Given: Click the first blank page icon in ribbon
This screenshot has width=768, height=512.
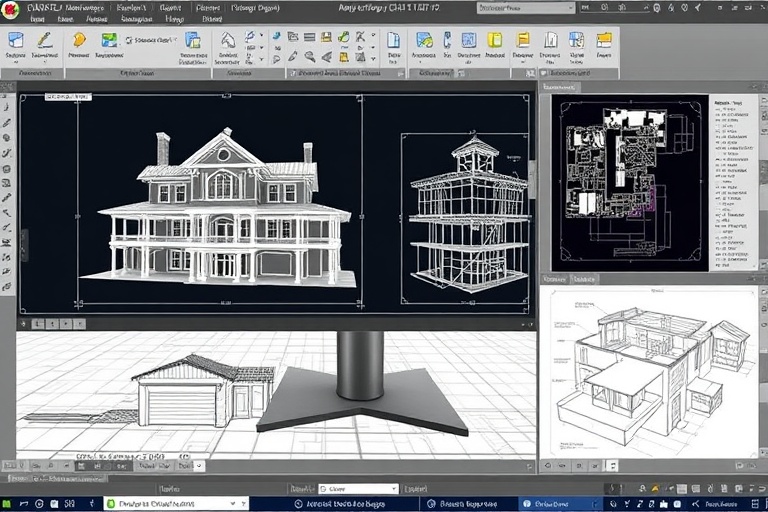Looking at the screenshot, I should coord(393,41).
